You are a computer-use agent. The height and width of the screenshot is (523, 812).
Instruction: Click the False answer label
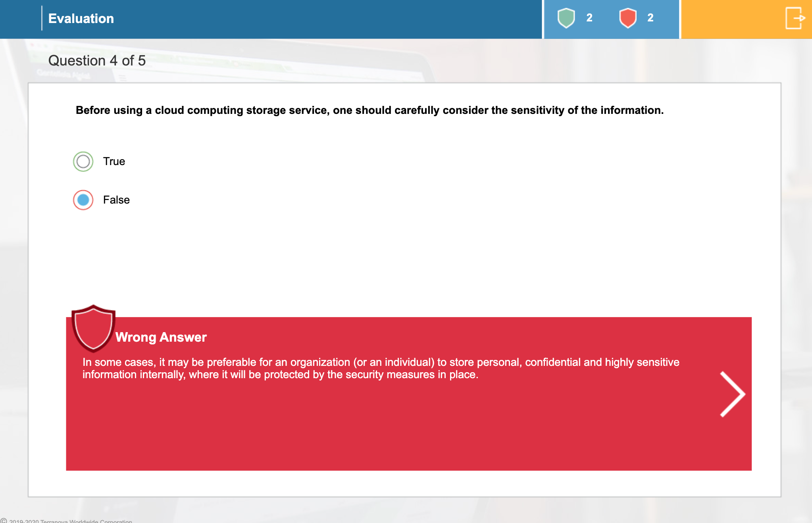pos(116,200)
